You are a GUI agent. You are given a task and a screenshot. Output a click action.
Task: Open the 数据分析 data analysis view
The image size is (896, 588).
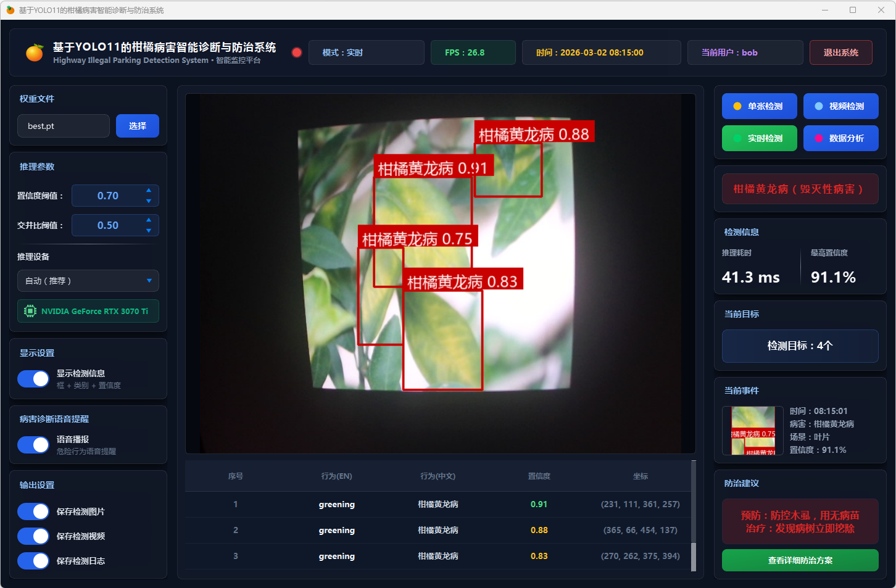pos(840,138)
